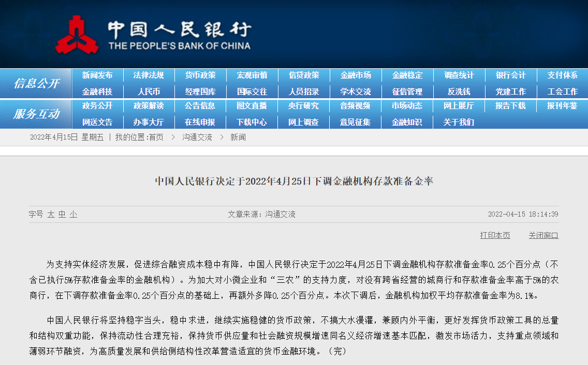588x365 pixels.
Task: Click 打印本页 to print page
Action: pyautogui.click(x=495, y=235)
